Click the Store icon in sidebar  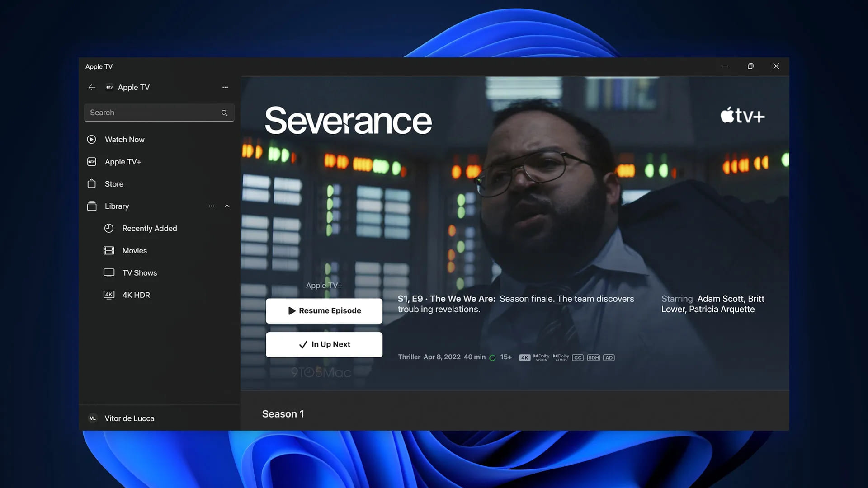91,183
